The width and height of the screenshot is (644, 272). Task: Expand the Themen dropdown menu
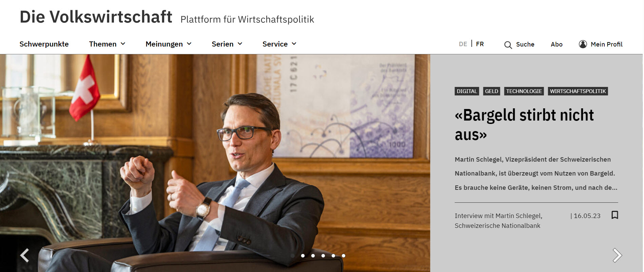[x=107, y=44]
